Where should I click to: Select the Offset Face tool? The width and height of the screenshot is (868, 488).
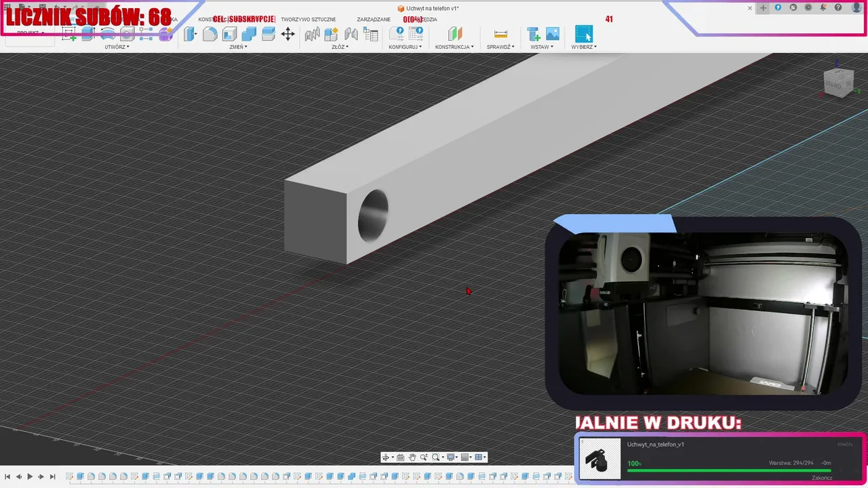click(x=268, y=34)
